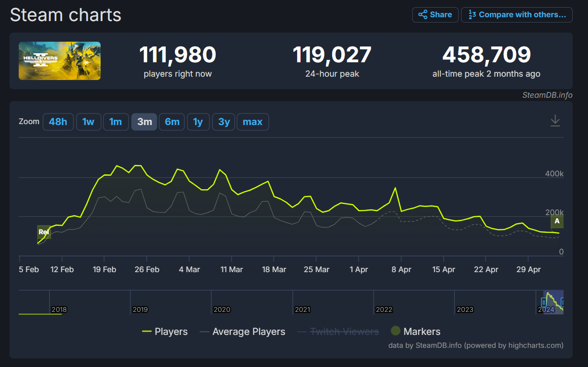
Task: Click the chart download icon
Action: tap(555, 121)
